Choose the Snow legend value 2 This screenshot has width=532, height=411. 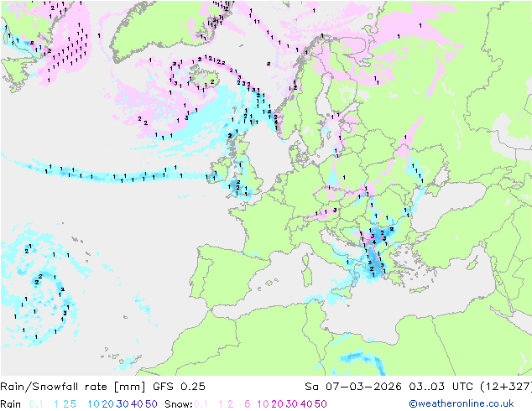pyautogui.click(x=231, y=404)
